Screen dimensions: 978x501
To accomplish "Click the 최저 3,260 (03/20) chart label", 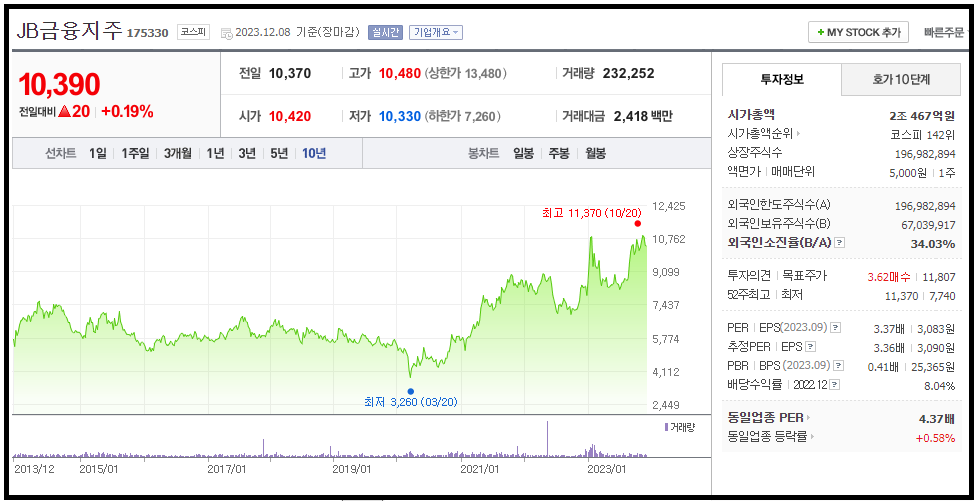I will [x=410, y=402].
